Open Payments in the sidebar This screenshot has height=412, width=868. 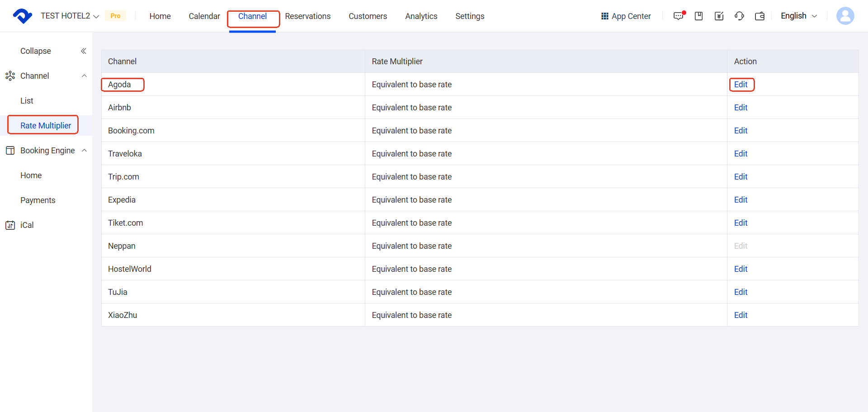[38, 200]
